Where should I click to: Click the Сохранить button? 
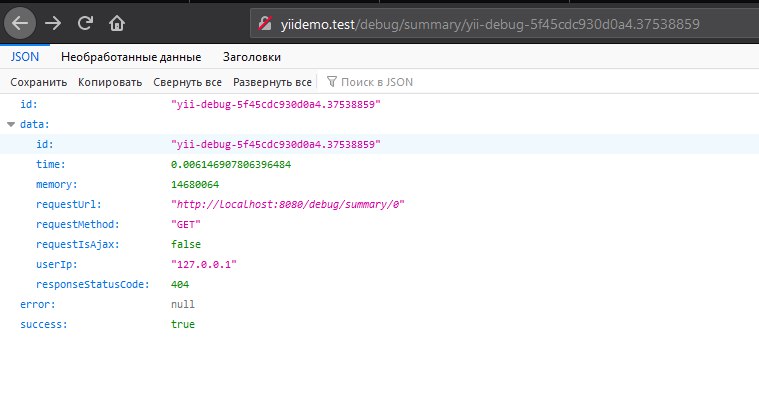(39, 82)
